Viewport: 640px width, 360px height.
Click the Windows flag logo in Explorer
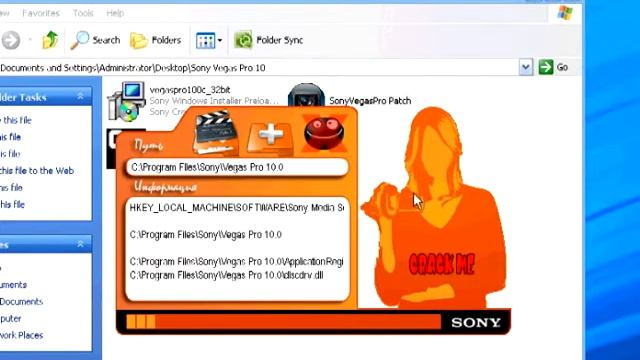pos(565,13)
